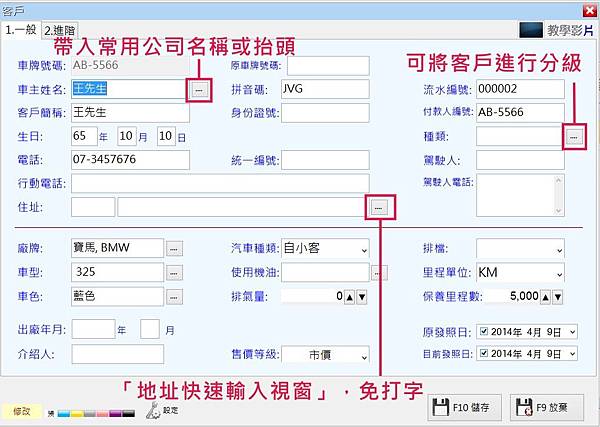Close the 客戶 window
The image size is (600, 427).
point(590,11)
